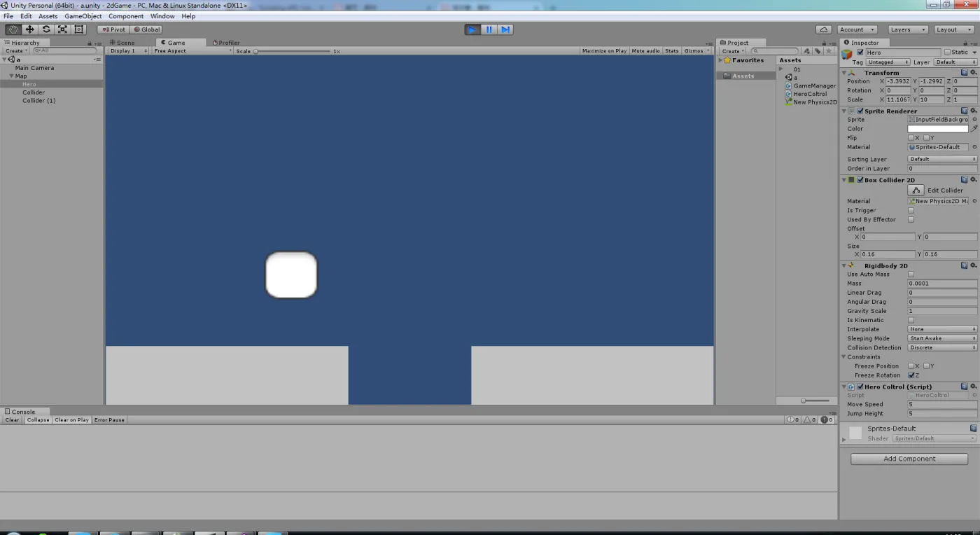Screen dimensions: 980x535
Task: Open the Layer dropdown in Inspector
Action: 955,62
